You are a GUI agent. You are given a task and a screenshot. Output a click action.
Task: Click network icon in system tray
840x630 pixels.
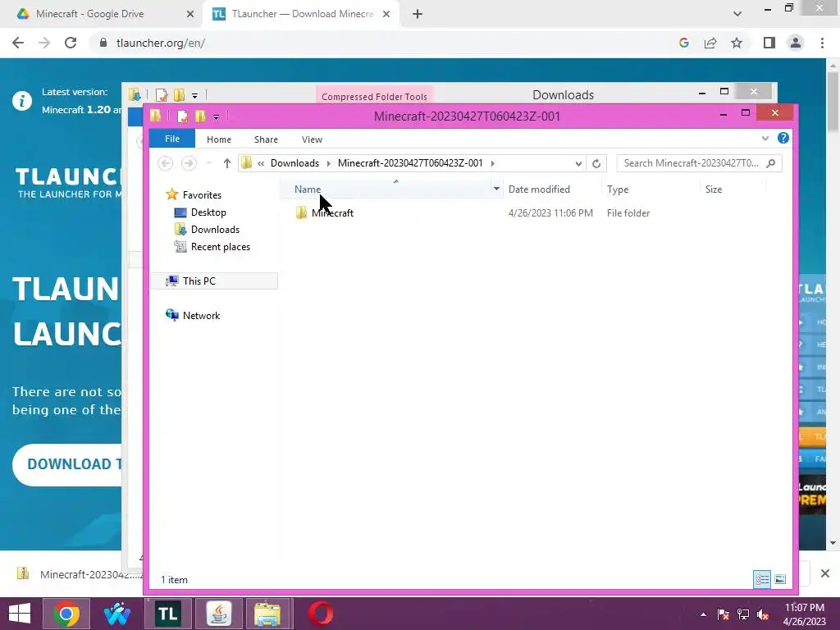(742, 614)
